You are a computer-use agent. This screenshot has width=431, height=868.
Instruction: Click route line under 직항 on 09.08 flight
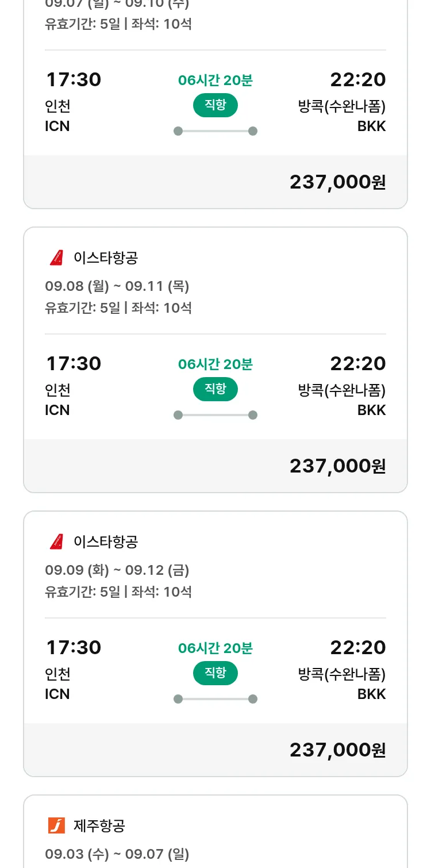point(215,415)
